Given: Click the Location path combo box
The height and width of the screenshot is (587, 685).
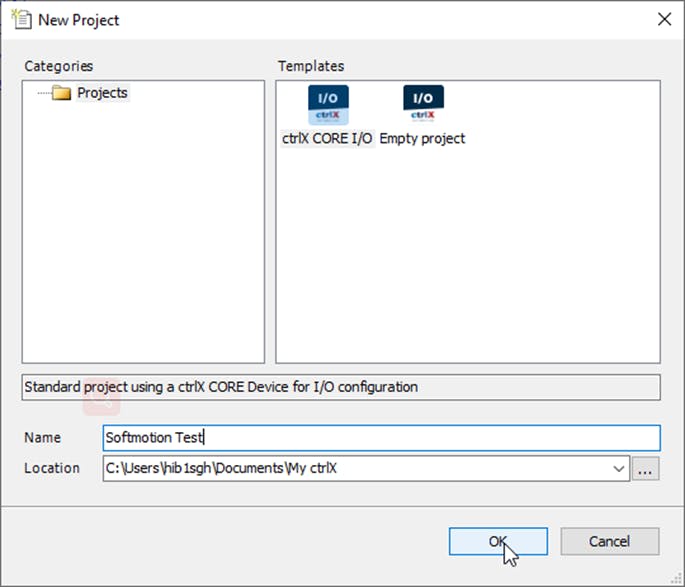Looking at the screenshot, I should coord(366,469).
